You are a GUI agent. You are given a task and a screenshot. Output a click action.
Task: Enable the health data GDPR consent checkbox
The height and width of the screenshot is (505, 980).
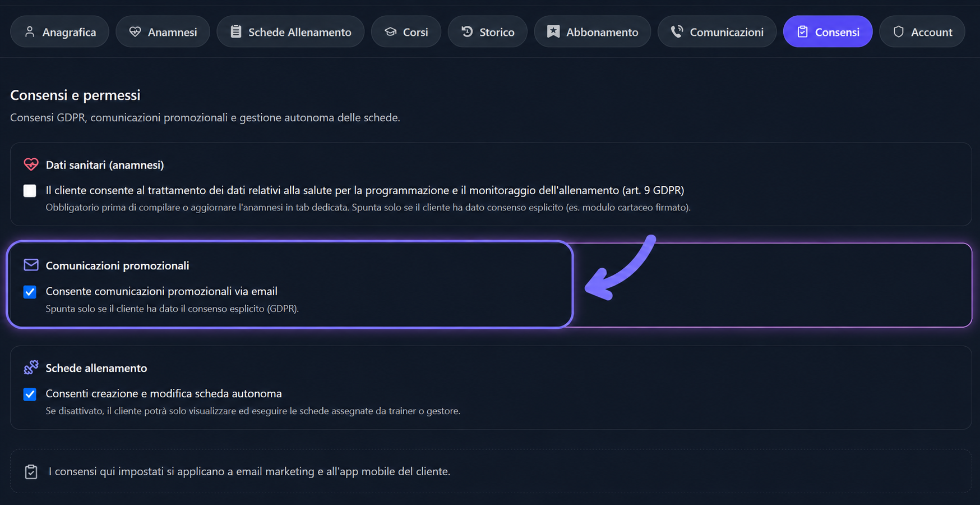pos(30,191)
